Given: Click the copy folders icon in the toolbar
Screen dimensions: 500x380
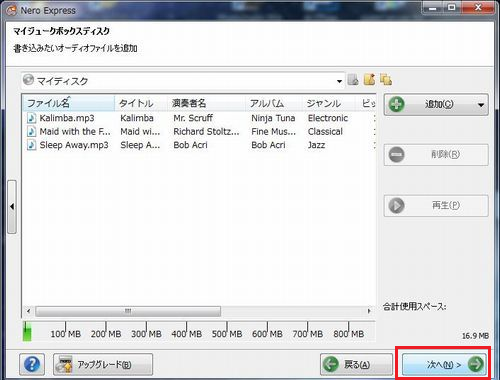Looking at the screenshot, I should tap(386, 80).
